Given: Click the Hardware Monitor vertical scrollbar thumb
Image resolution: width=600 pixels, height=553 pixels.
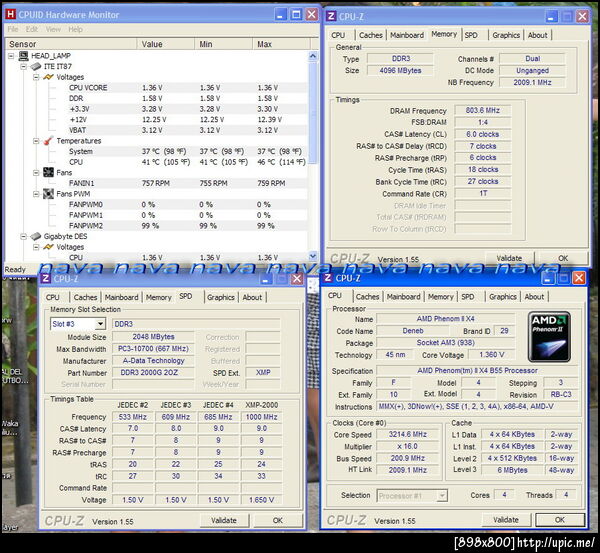Looking at the screenshot, I should (313, 113).
